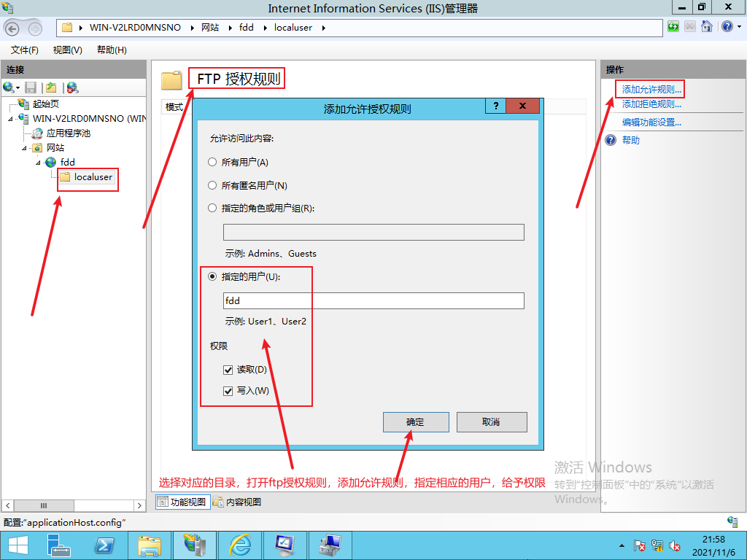Click the 帮助 link in Actions pane
747x560 pixels.
[x=631, y=140]
